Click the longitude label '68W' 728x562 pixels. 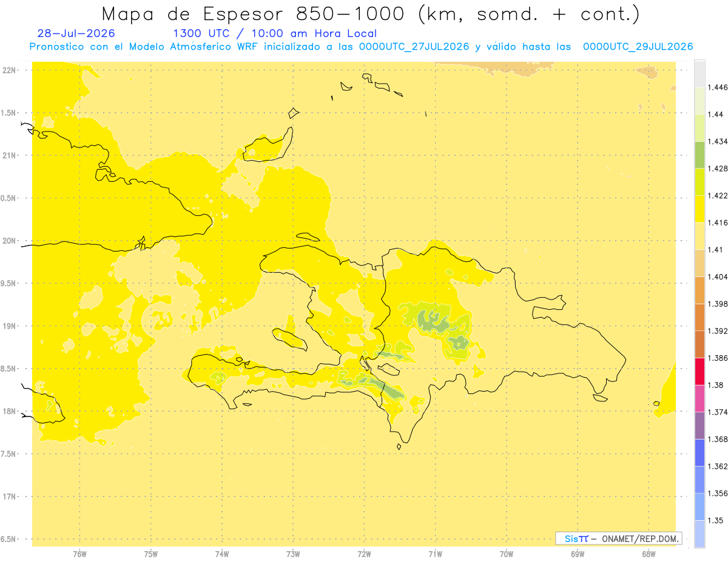click(x=649, y=554)
